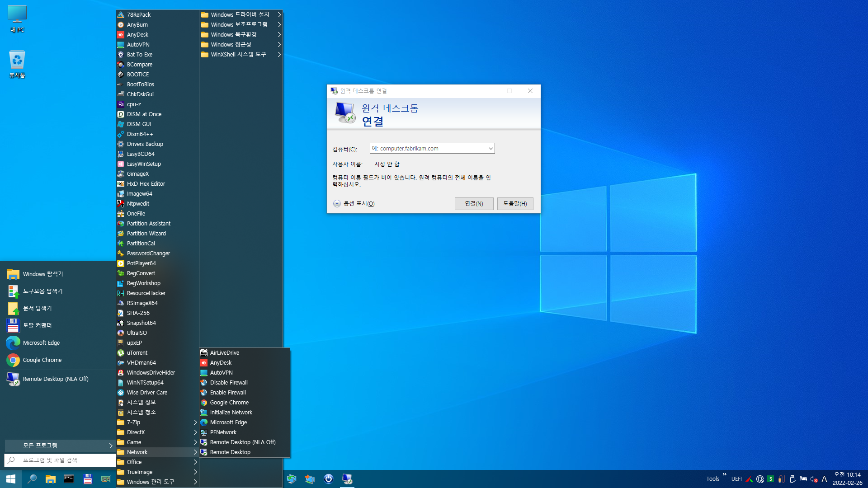Open Ntpwedit tool

click(x=157, y=204)
